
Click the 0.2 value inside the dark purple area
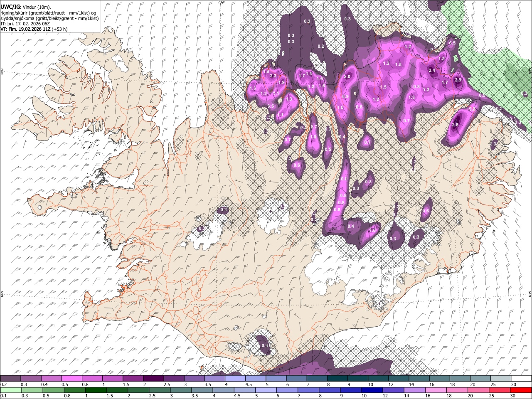[x=321, y=46]
